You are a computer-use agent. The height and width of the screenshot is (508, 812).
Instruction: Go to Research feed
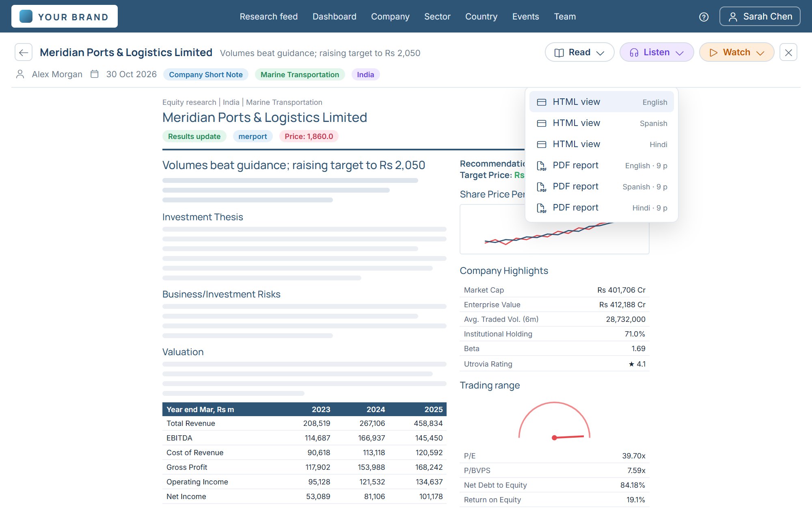point(268,17)
